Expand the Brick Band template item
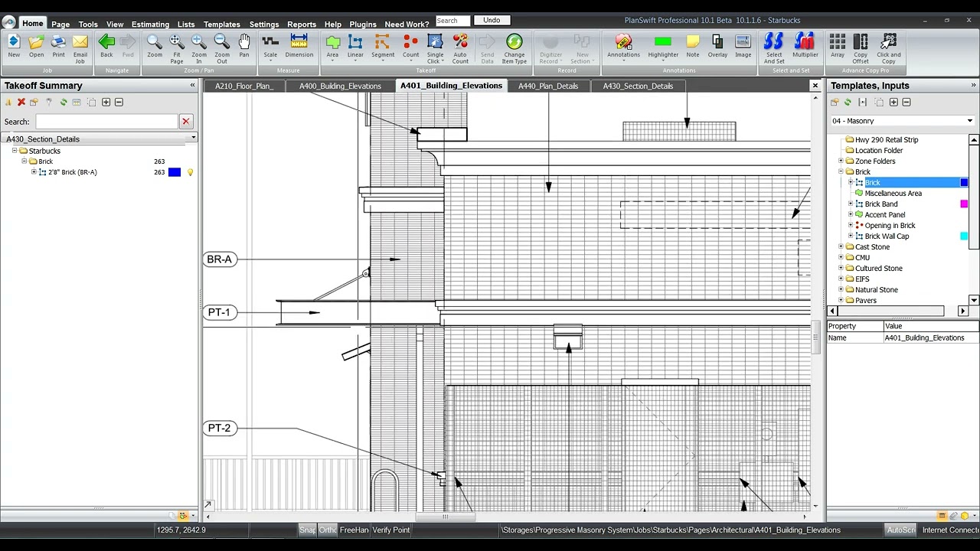The image size is (980, 551). 851,204
